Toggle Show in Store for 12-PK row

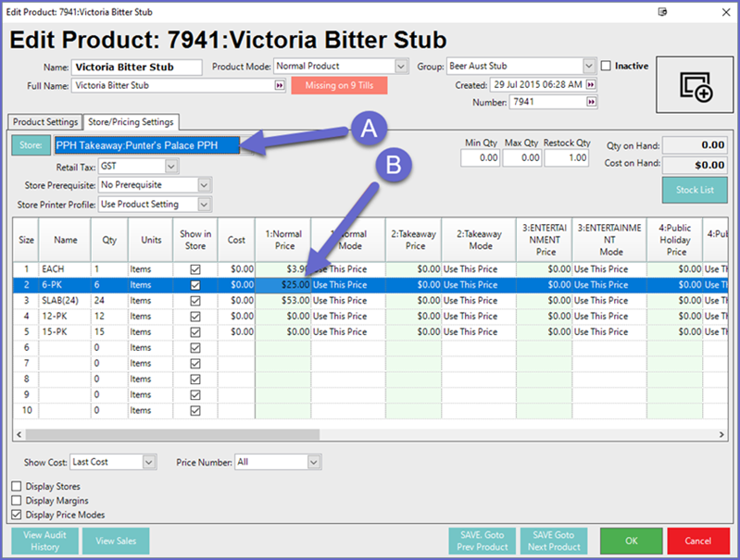(x=194, y=317)
